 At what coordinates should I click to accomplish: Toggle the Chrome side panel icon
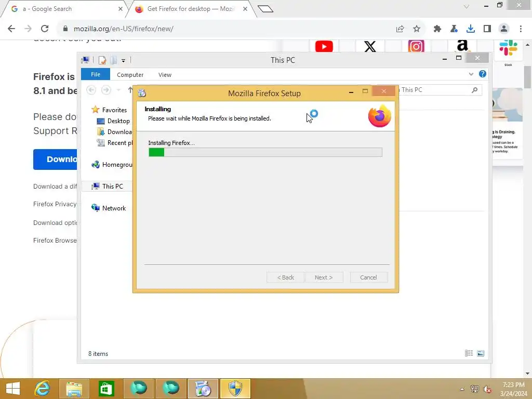click(x=487, y=29)
